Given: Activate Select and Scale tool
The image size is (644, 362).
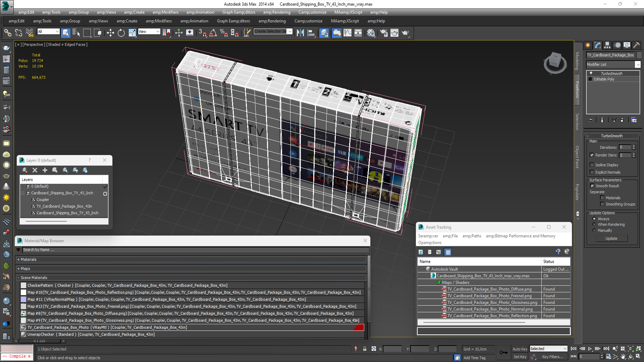Looking at the screenshot, I should point(132,33).
